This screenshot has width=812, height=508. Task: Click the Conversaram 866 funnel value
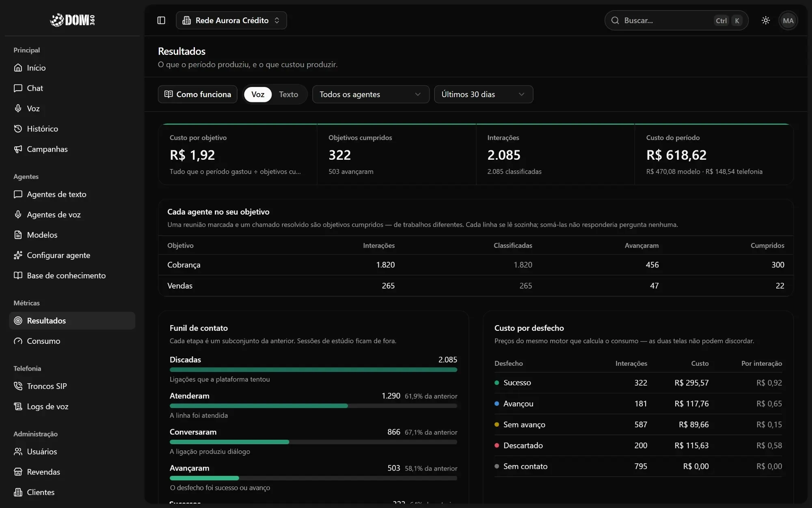(x=393, y=432)
